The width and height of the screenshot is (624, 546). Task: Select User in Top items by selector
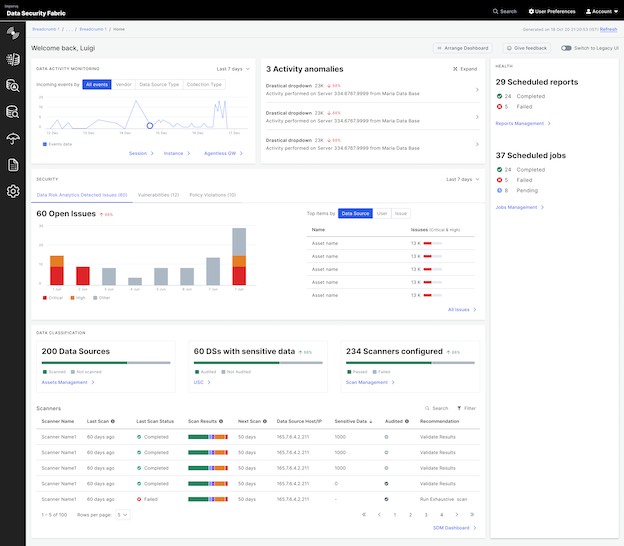click(x=382, y=213)
